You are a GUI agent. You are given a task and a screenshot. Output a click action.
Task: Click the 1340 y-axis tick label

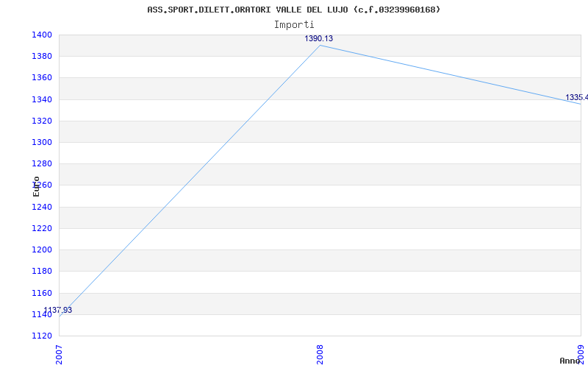(41, 99)
